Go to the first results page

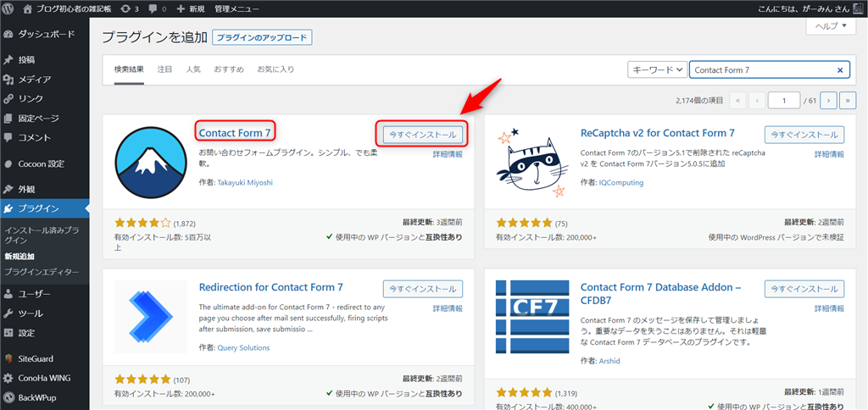tap(738, 101)
